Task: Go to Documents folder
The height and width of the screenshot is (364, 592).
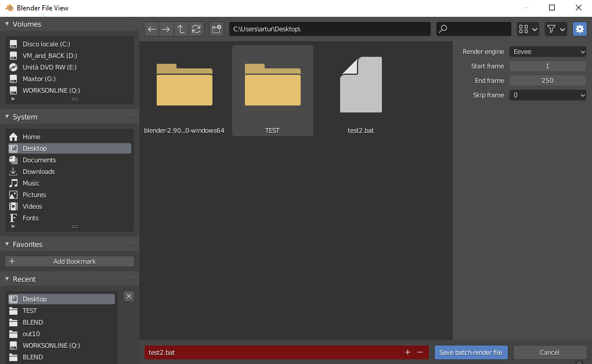Action: click(x=70, y=160)
